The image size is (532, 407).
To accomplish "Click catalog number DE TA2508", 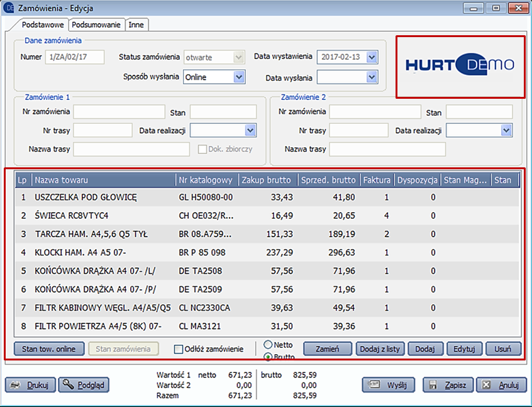I will click(x=201, y=271).
